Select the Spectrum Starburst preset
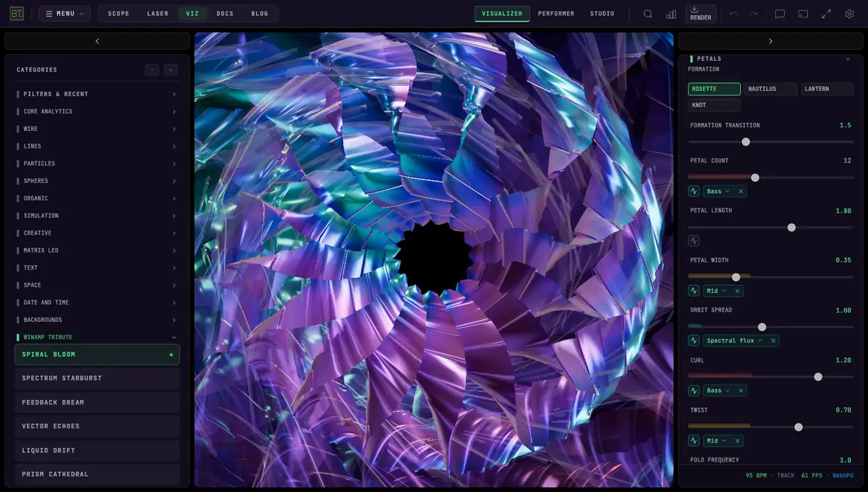The width and height of the screenshot is (868, 492). tap(97, 378)
